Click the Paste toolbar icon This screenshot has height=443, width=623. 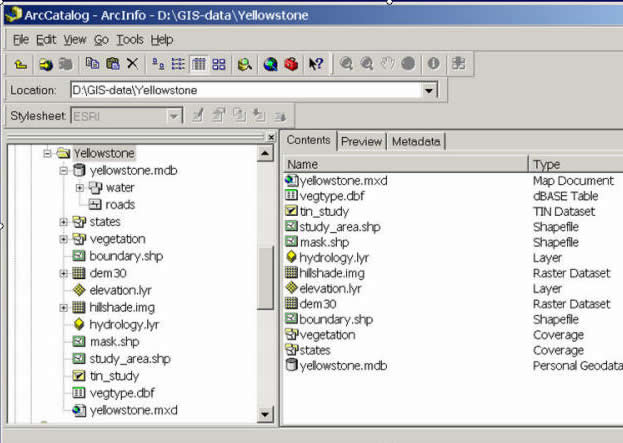tap(113, 64)
